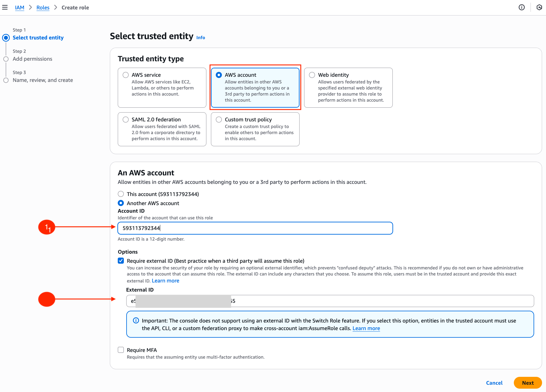Uncheck Require external ID option
The width and height of the screenshot is (546, 392).
[121, 260]
